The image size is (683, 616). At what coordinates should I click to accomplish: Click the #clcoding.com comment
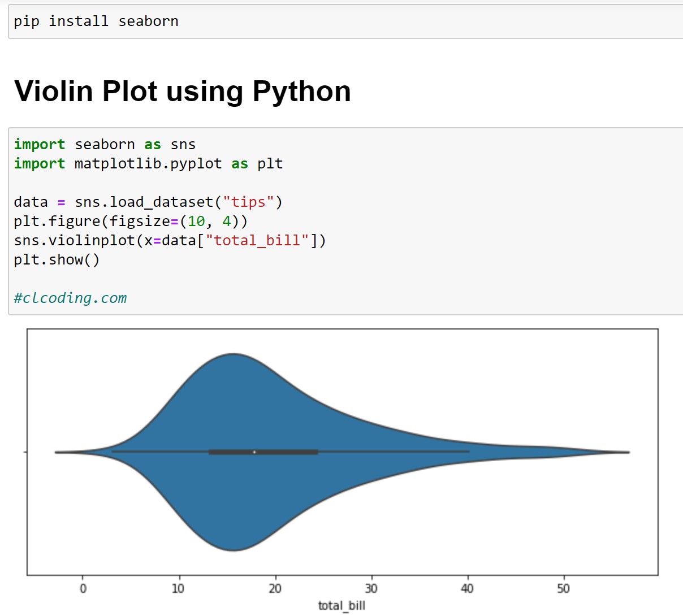(x=70, y=298)
